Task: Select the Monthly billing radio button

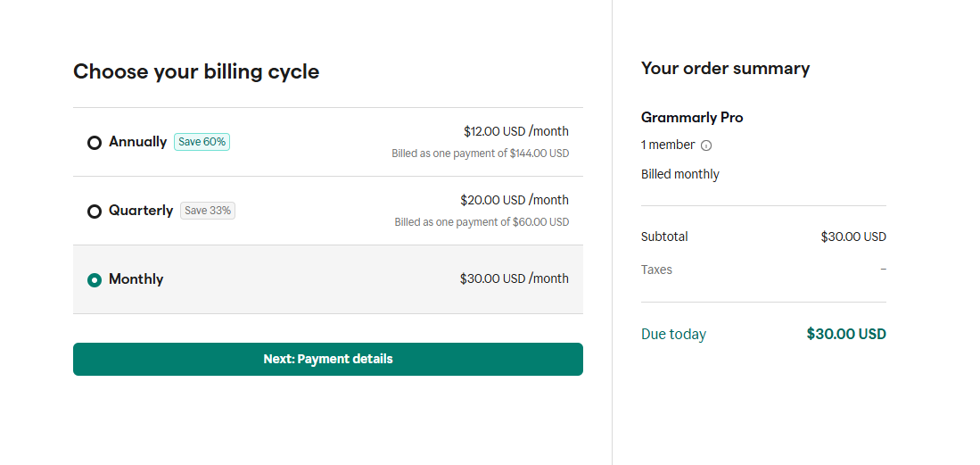Action: 95,280
